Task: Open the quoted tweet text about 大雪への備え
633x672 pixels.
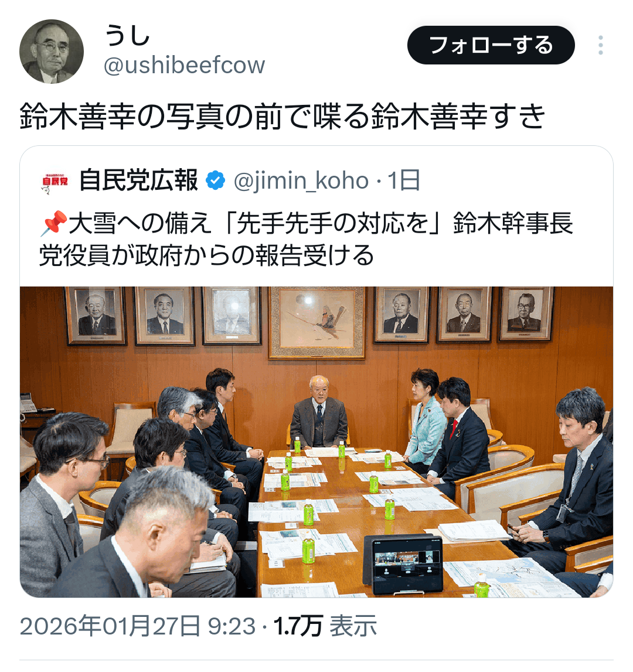Action: (306, 240)
